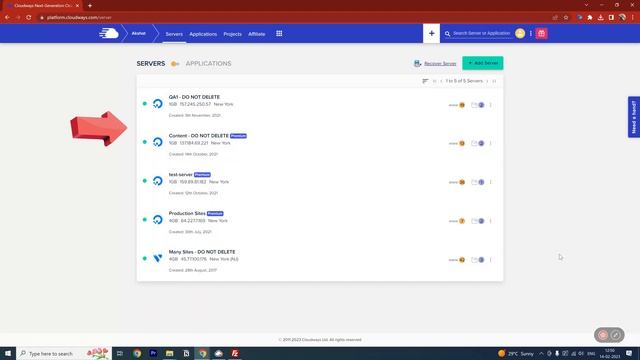Open the vertical dots beside the avatar
This screenshot has width=640, height=360.
pyautogui.click(x=531, y=33)
